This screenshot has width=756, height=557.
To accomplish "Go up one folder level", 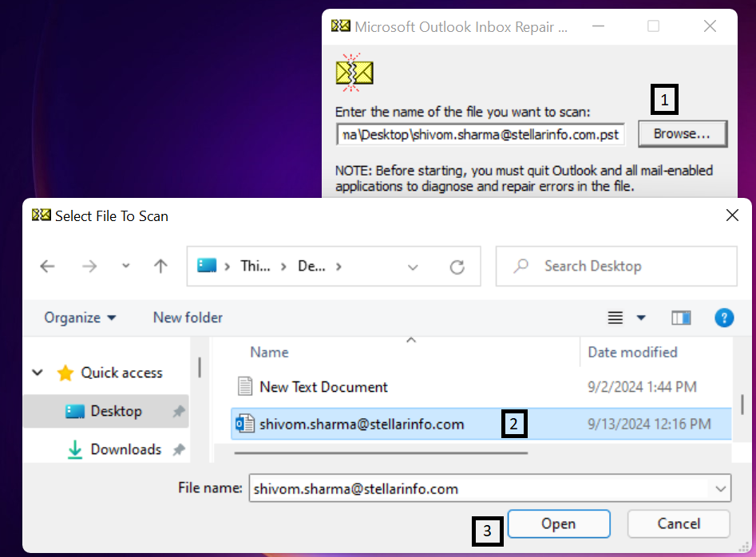I will click(160, 266).
